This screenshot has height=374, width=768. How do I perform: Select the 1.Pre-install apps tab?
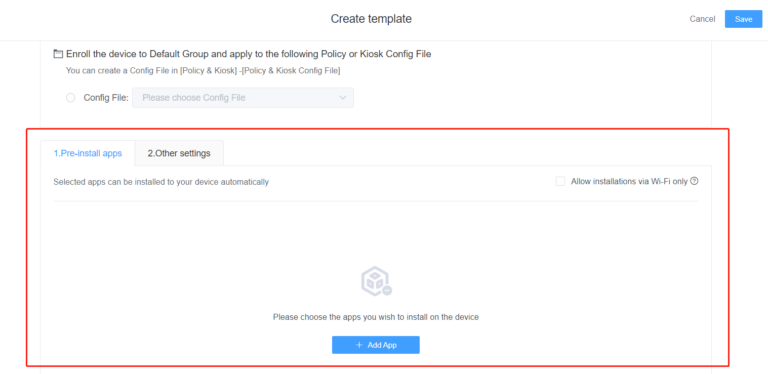88,153
